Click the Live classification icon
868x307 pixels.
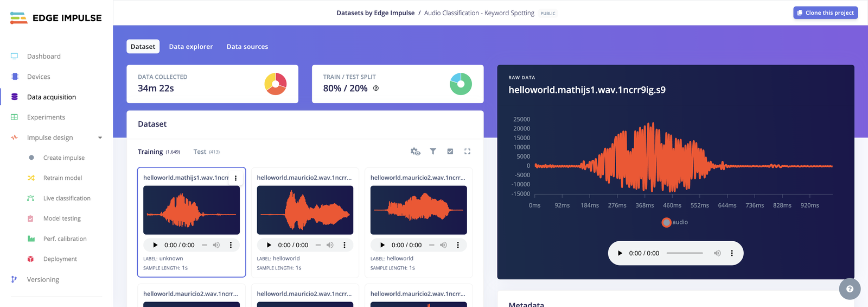(x=31, y=198)
